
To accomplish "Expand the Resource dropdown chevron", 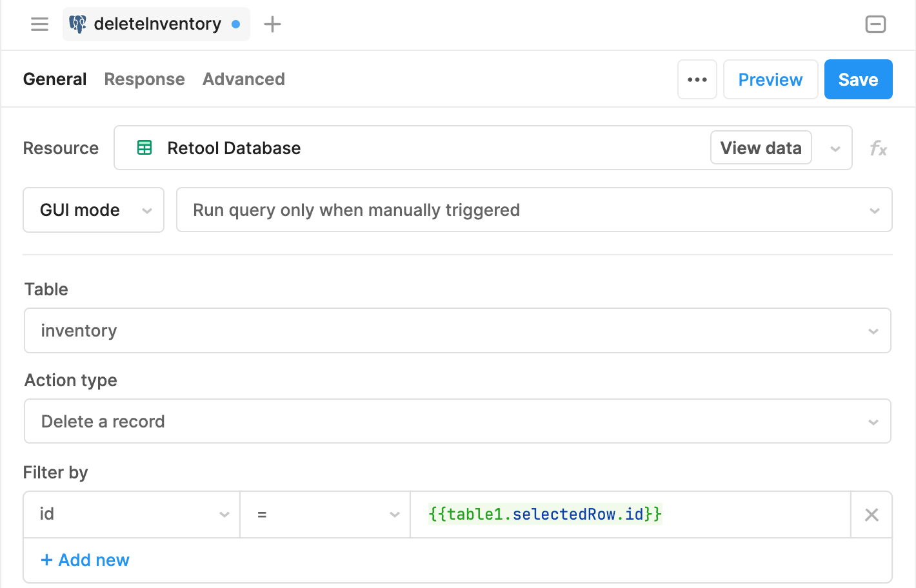I will coord(835,149).
